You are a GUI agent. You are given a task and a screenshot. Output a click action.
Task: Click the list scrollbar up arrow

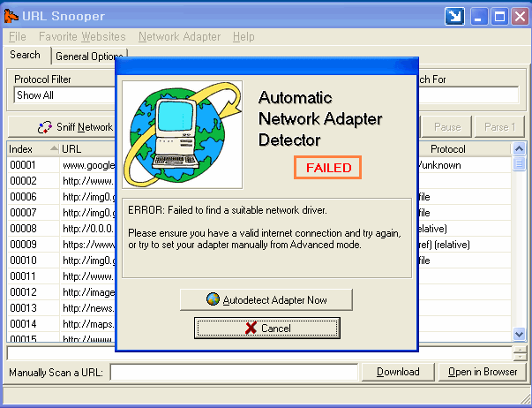pos(519,148)
